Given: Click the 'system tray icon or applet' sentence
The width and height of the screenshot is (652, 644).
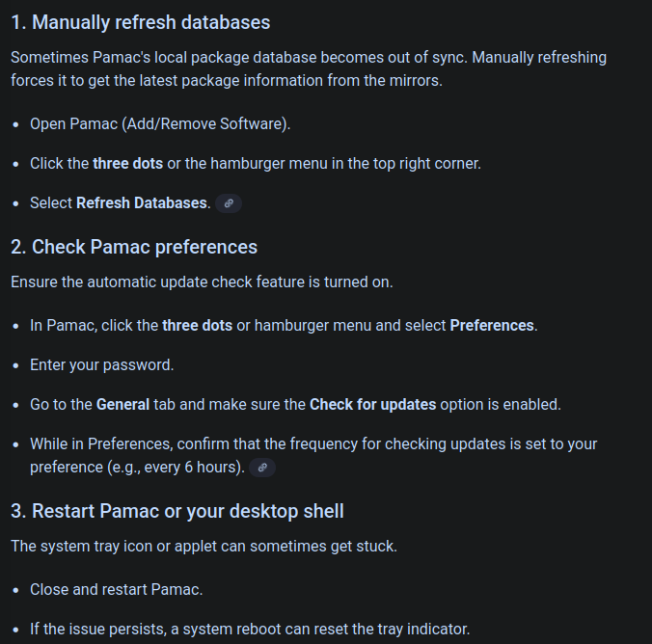Looking at the screenshot, I should point(204,547).
